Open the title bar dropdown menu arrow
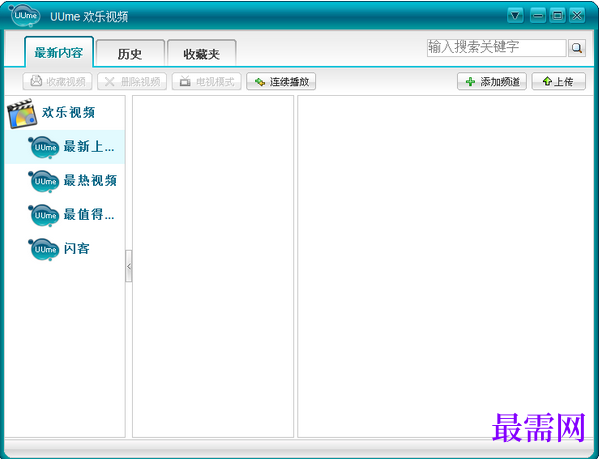This screenshot has height=459, width=604. pyautogui.click(x=515, y=16)
